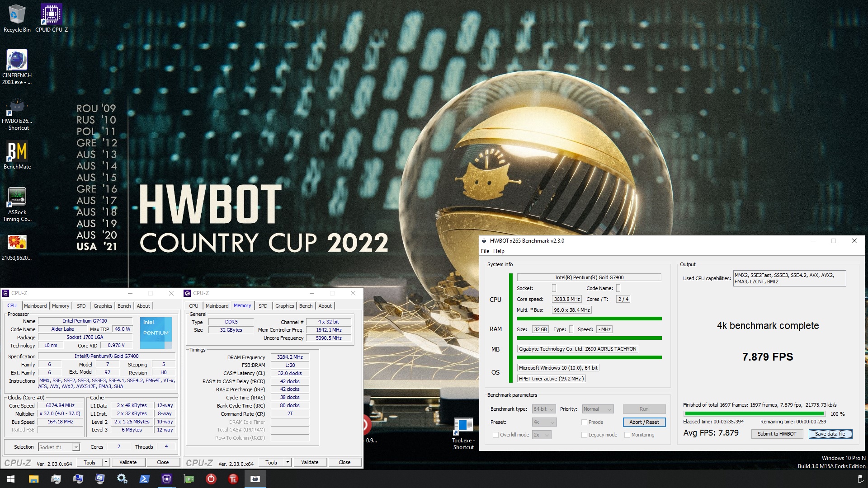
Task: Click the DRAM Frequency 3284.2 MHz field
Action: [290, 357]
